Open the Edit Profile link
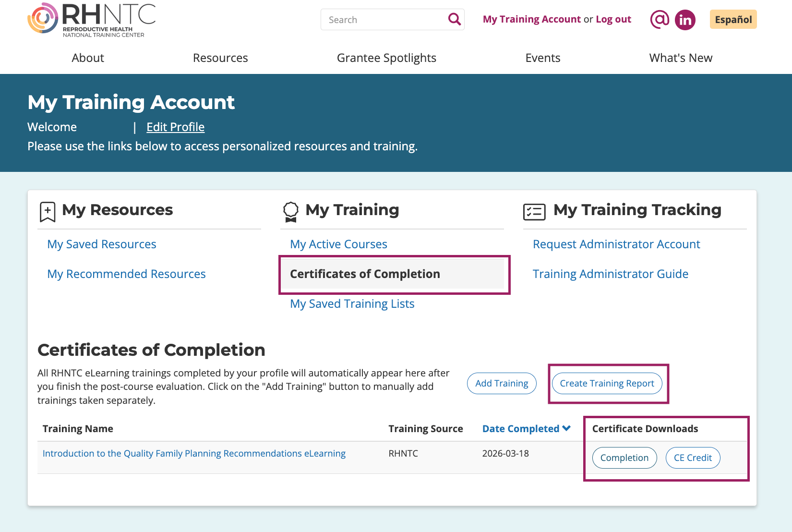The width and height of the screenshot is (792, 532). point(175,127)
